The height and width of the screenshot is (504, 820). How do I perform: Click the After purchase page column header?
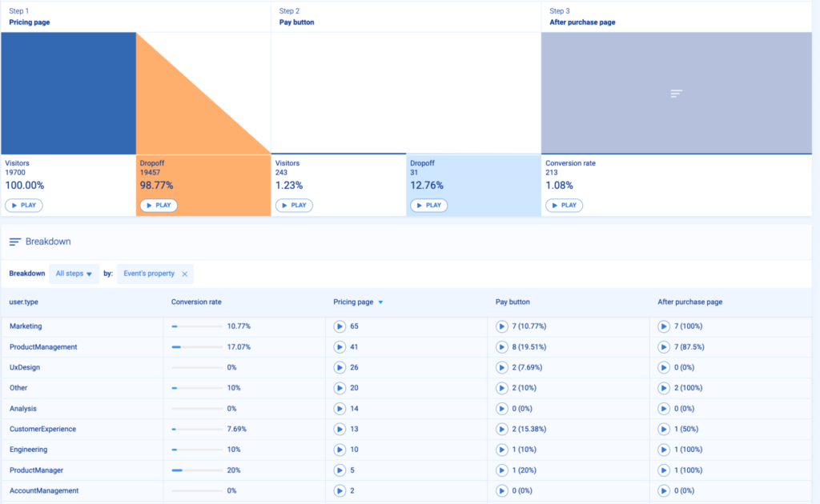click(x=689, y=302)
